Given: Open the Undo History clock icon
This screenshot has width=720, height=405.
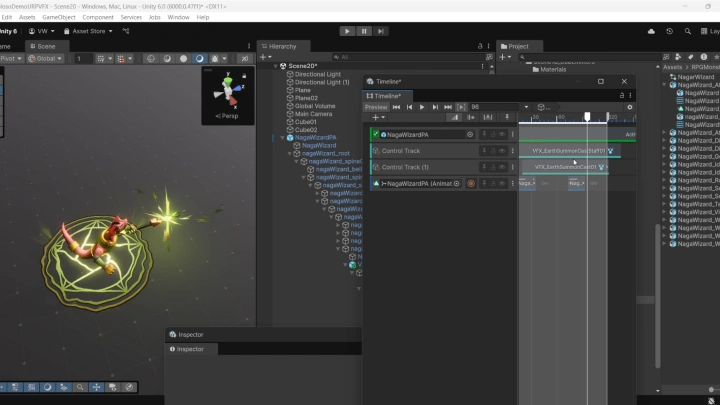Looking at the screenshot, I should point(669,31).
